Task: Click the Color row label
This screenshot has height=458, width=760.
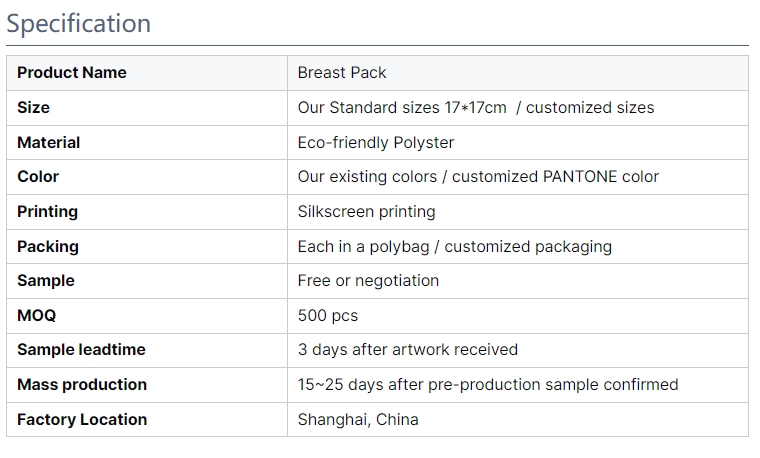Action: pos(38,177)
